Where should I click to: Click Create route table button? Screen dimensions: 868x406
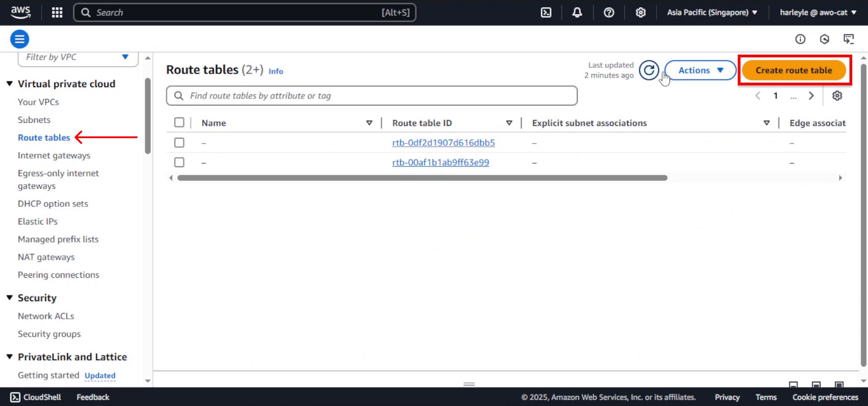(x=794, y=70)
